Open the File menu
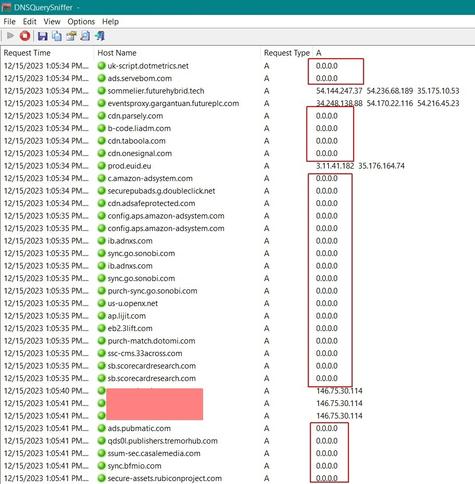The image size is (475, 484). click(x=9, y=22)
